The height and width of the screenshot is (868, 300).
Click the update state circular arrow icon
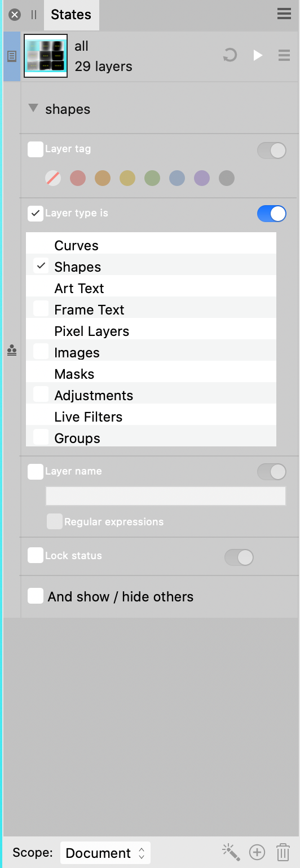(x=230, y=55)
